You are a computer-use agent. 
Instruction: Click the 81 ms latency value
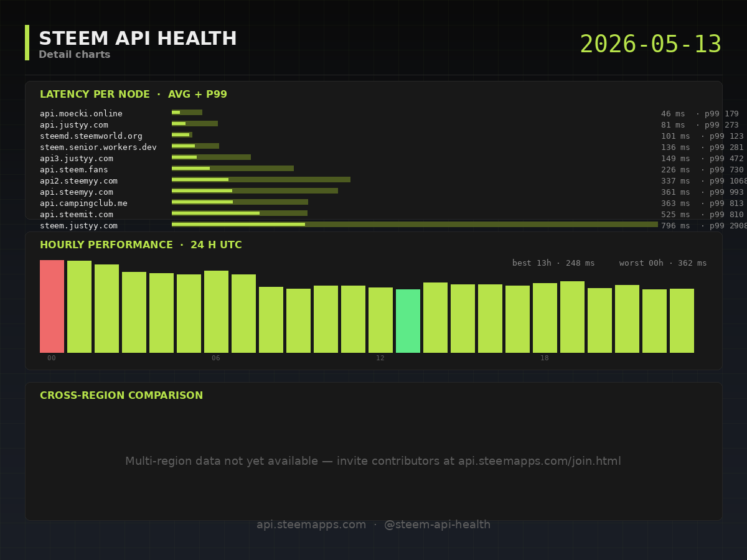(x=673, y=125)
